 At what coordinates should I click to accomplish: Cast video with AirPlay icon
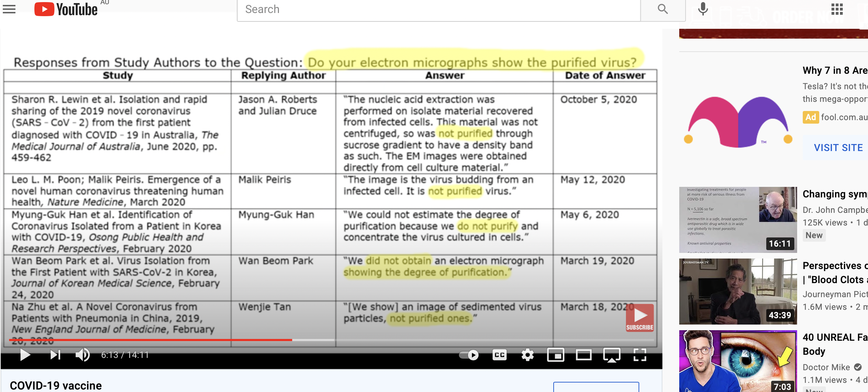pyautogui.click(x=612, y=355)
